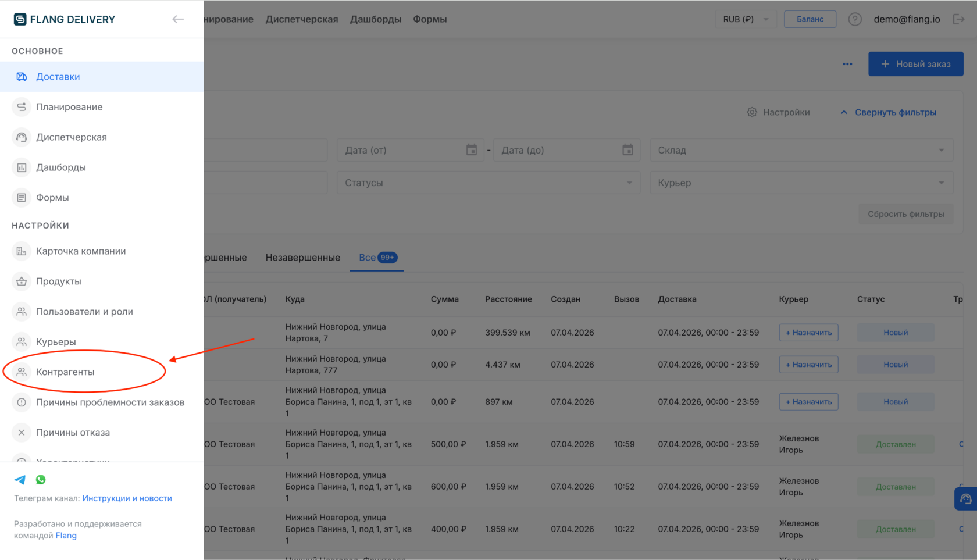This screenshot has width=977, height=560.
Task: Open Причины отказа in the sidebar menu
Action: tap(102, 433)
